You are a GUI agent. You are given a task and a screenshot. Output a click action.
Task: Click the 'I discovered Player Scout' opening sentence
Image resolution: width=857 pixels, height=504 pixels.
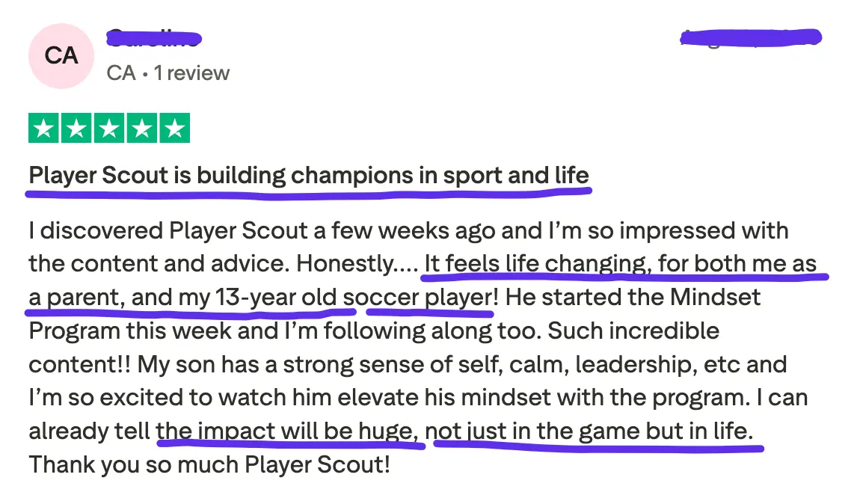point(169,230)
